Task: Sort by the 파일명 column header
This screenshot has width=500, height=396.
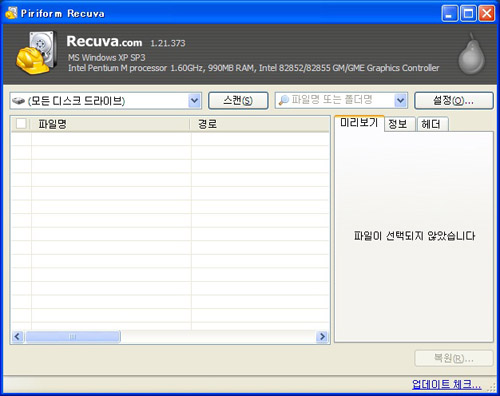Action: tap(110, 124)
